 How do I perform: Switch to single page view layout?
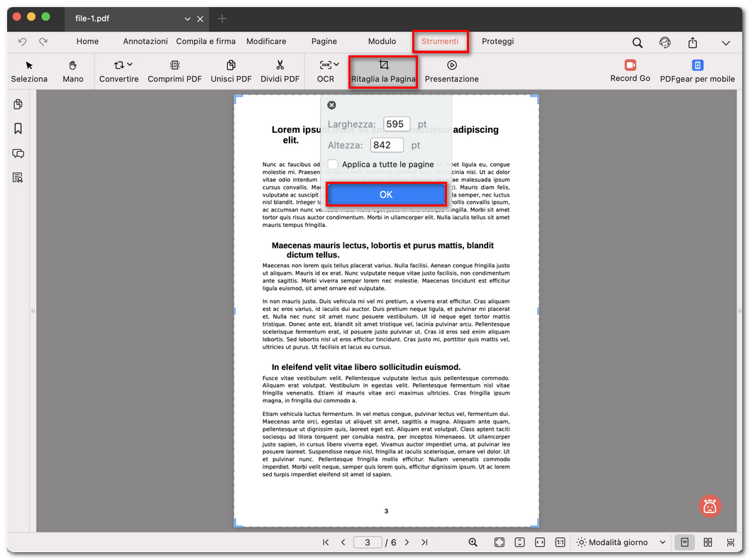[x=684, y=542]
